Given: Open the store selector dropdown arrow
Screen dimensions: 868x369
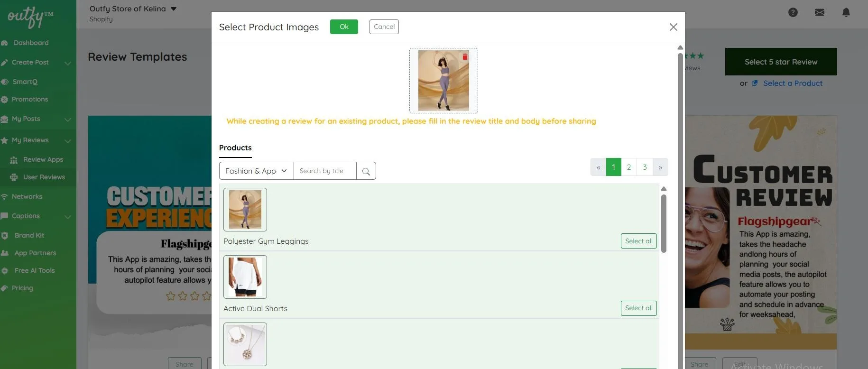Looking at the screenshot, I should pos(174,9).
